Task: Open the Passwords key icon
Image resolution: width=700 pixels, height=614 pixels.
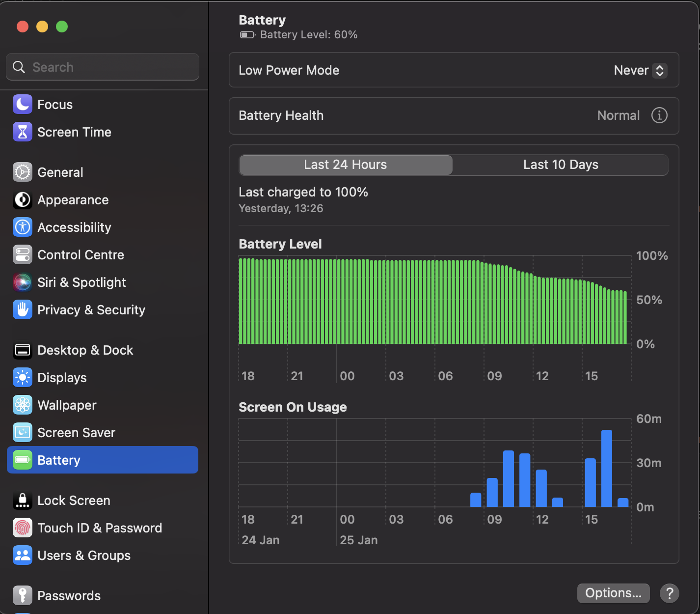Action: tap(23, 596)
